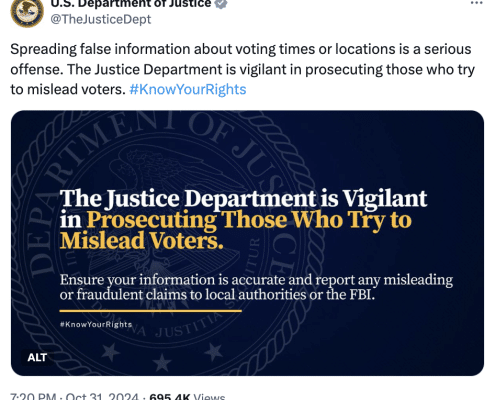The height and width of the screenshot is (400, 495).
Task: Visit the @TheJusticeDept handle
Action: pyautogui.click(x=101, y=19)
